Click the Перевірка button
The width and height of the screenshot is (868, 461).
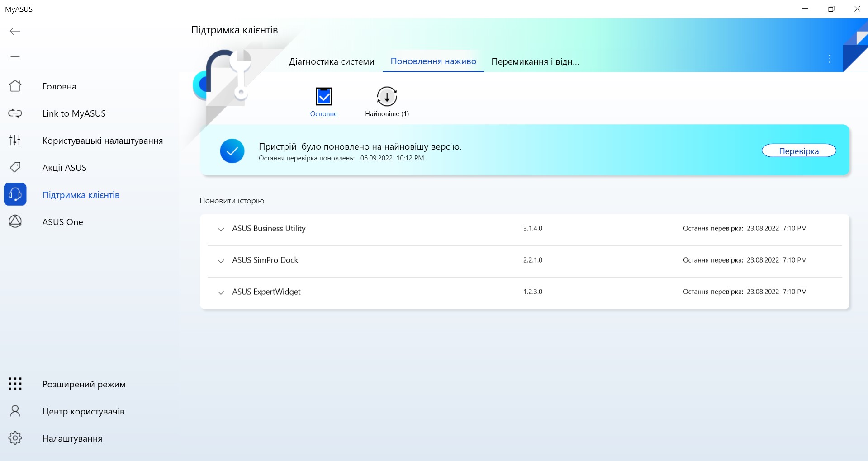pyautogui.click(x=798, y=151)
